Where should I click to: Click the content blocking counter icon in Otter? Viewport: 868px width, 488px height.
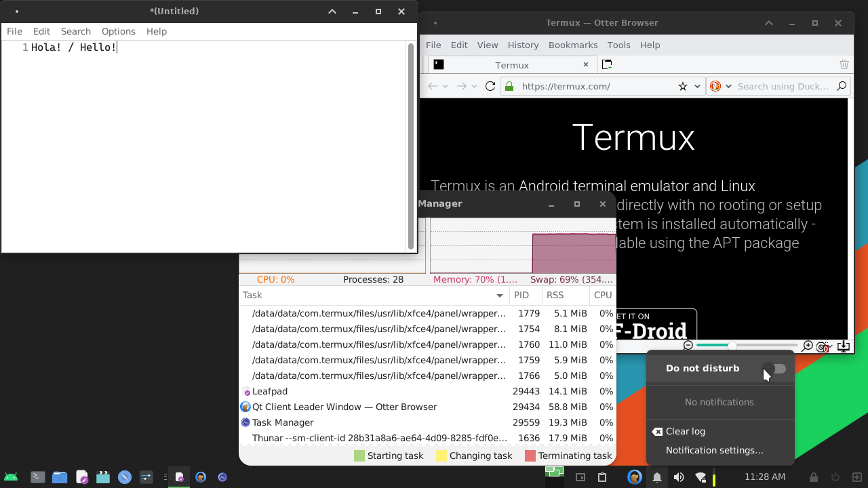click(823, 346)
